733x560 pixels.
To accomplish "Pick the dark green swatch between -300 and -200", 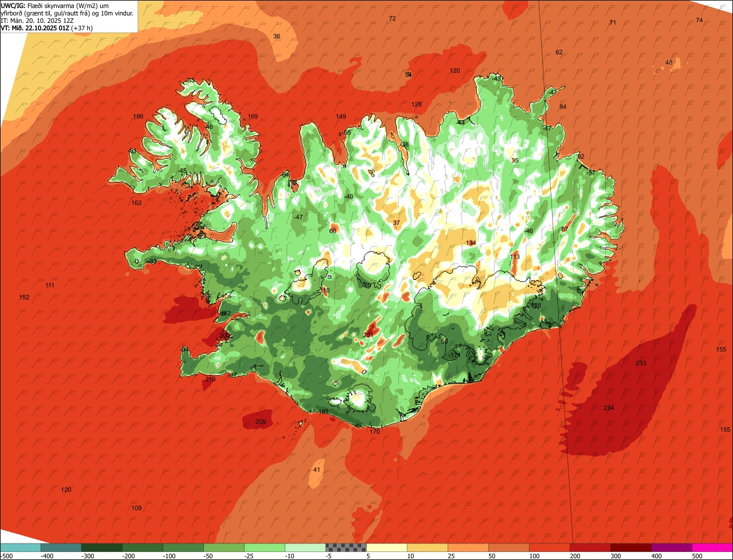I will 102,547.
